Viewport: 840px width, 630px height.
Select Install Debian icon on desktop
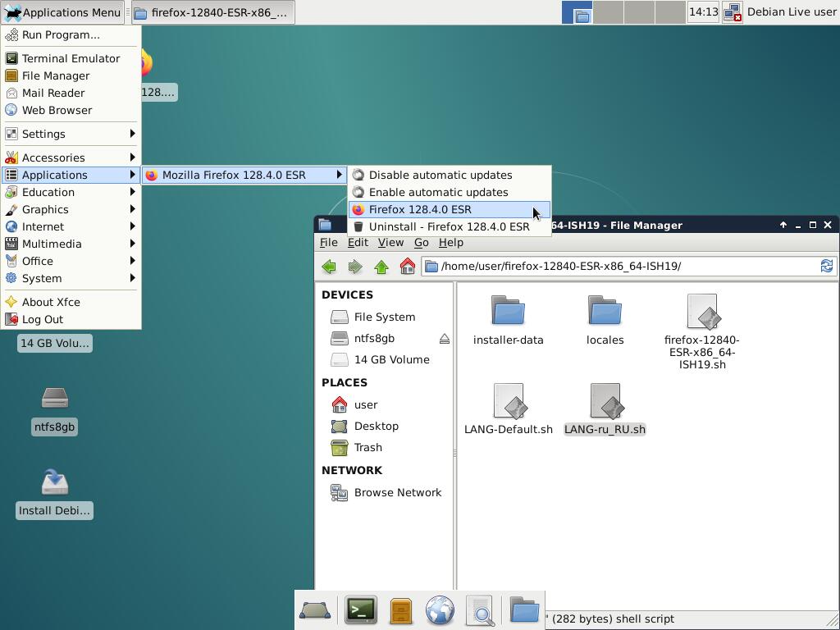point(55,482)
